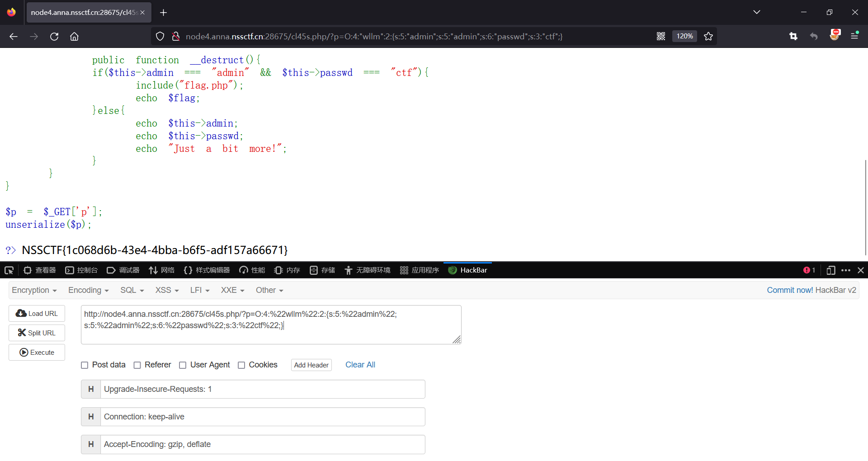Expand the XXE dropdown menu

click(x=232, y=290)
